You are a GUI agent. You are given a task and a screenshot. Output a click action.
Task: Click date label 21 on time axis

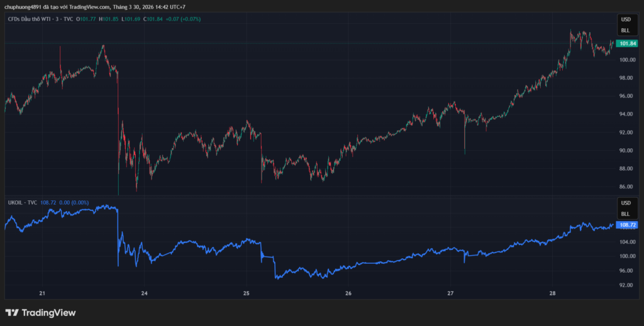pos(42,293)
